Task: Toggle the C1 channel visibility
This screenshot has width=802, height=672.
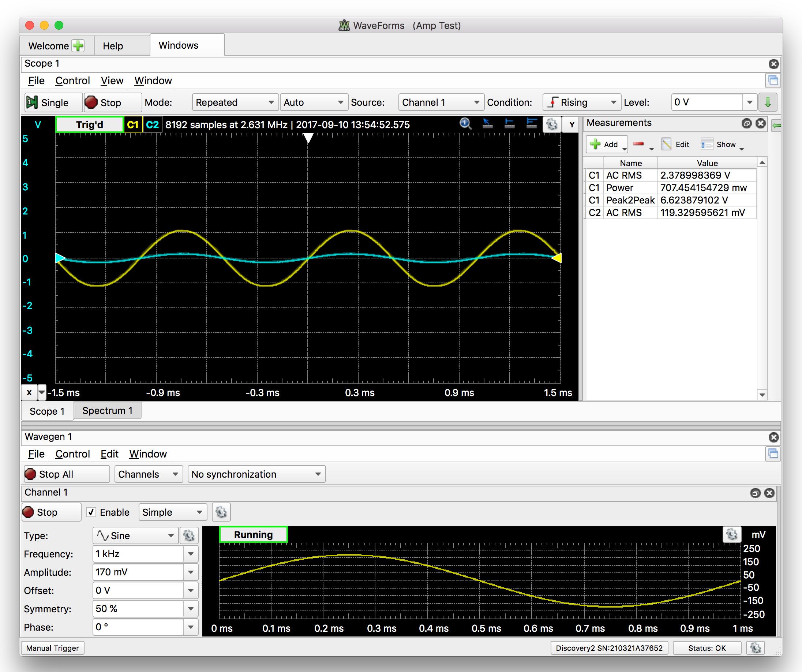Action: [133, 124]
